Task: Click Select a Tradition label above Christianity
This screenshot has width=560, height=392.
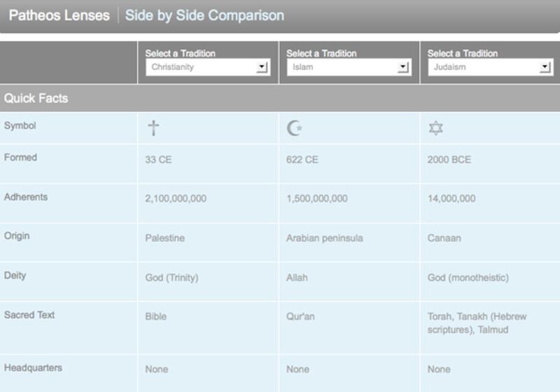Action: click(x=181, y=54)
